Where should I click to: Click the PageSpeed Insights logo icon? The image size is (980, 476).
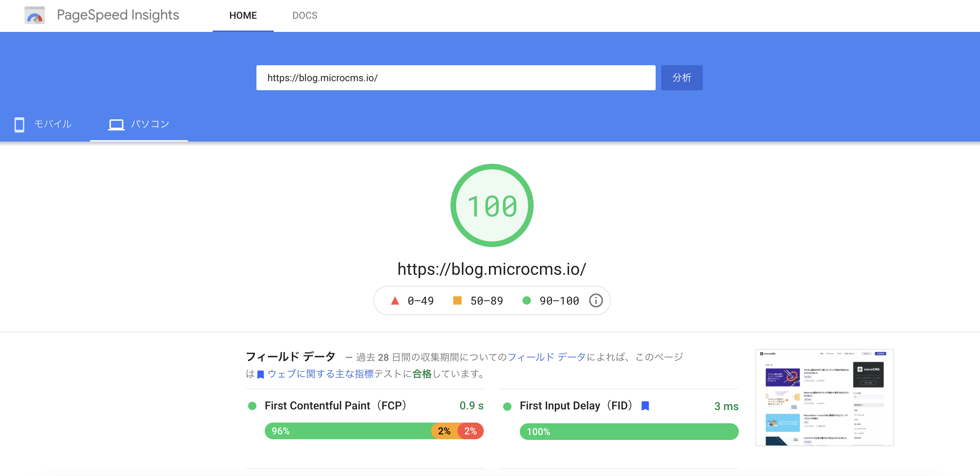(x=35, y=16)
